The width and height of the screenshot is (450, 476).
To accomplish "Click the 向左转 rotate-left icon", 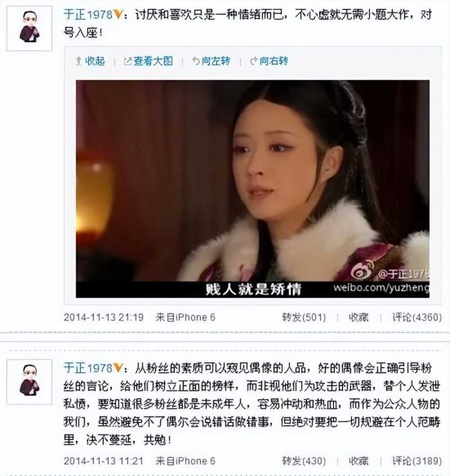I will 196,61.
